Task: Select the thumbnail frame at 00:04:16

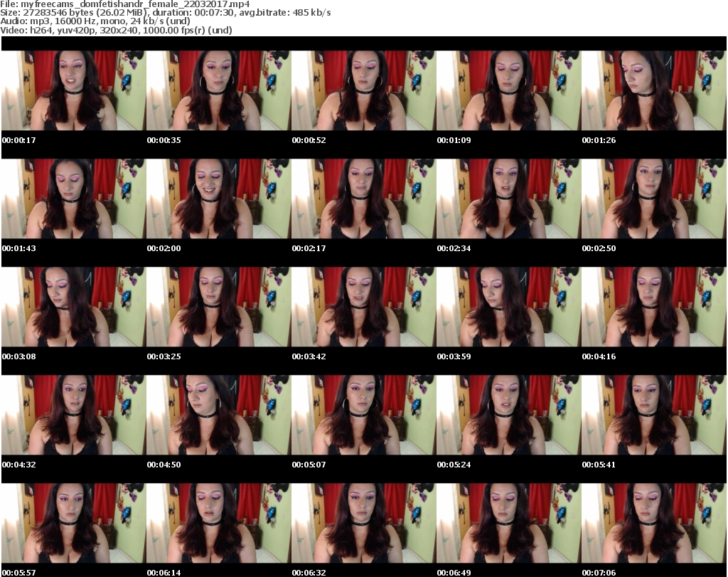Action: pyautogui.click(x=654, y=307)
